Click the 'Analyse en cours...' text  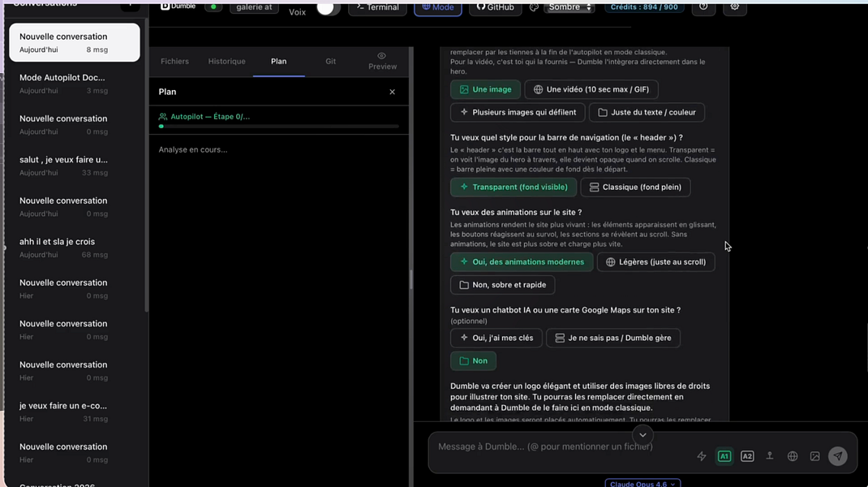(192, 149)
